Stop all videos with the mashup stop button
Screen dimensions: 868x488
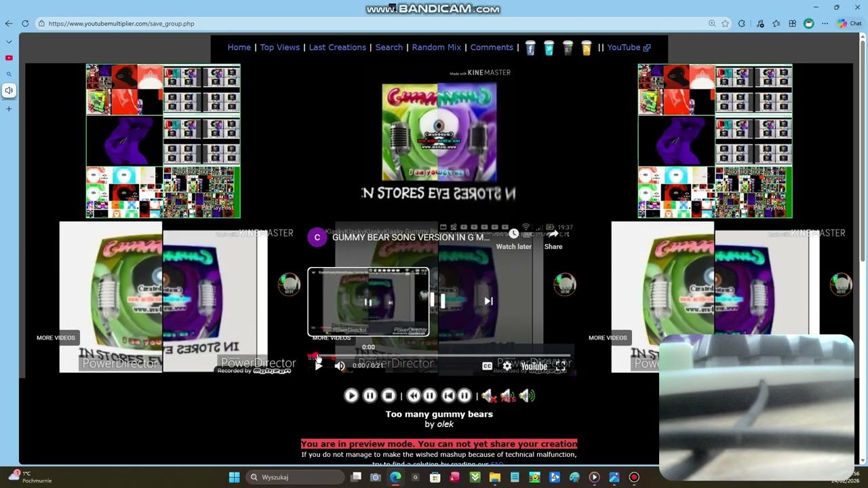pyautogui.click(x=389, y=396)
